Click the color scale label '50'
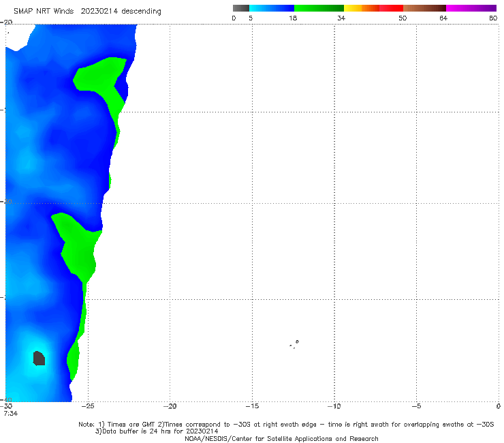Viewport: 504px width, 443px height. [x=403, y=18]
